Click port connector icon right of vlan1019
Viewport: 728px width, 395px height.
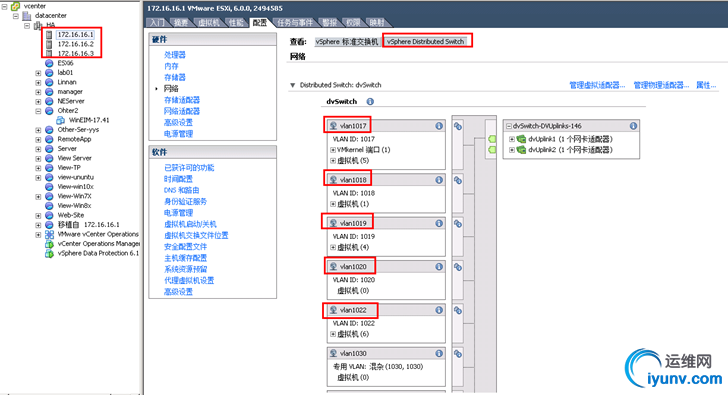pyautogui.click(x=458, y=224)
